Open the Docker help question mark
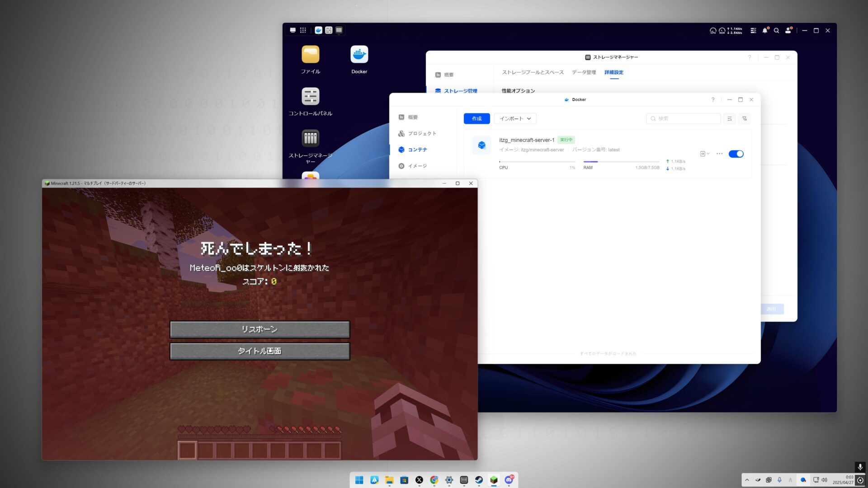The image size is (868, 488). tap(713, 99)
